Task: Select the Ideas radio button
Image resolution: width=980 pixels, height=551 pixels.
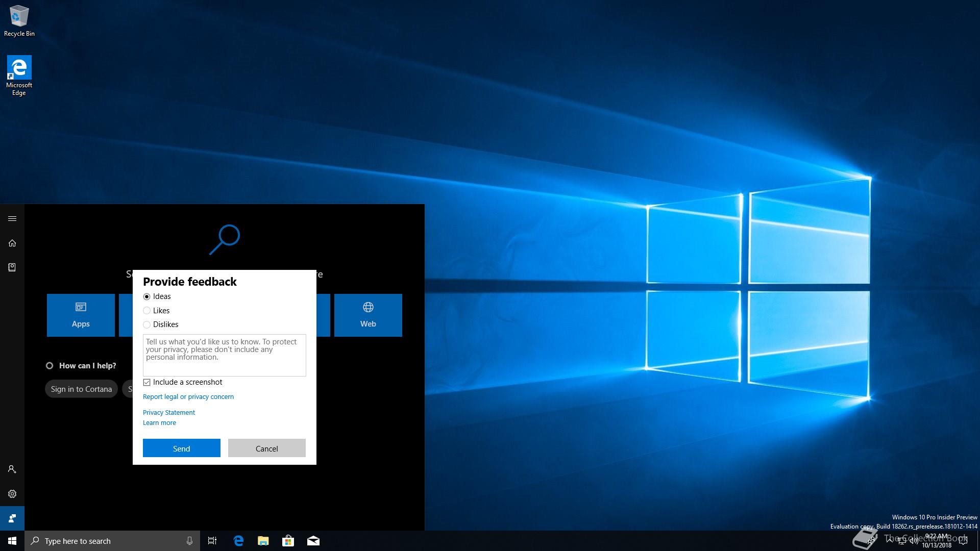Action: point(147,296)
